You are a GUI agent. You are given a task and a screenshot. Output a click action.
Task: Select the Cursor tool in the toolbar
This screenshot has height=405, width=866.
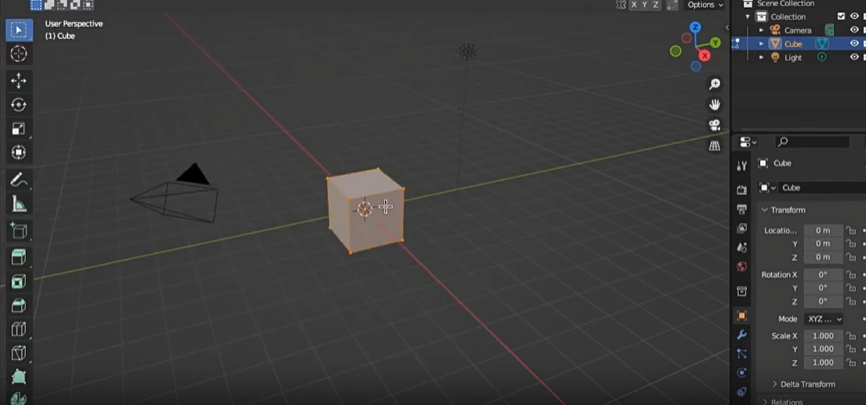coord(18,54)
